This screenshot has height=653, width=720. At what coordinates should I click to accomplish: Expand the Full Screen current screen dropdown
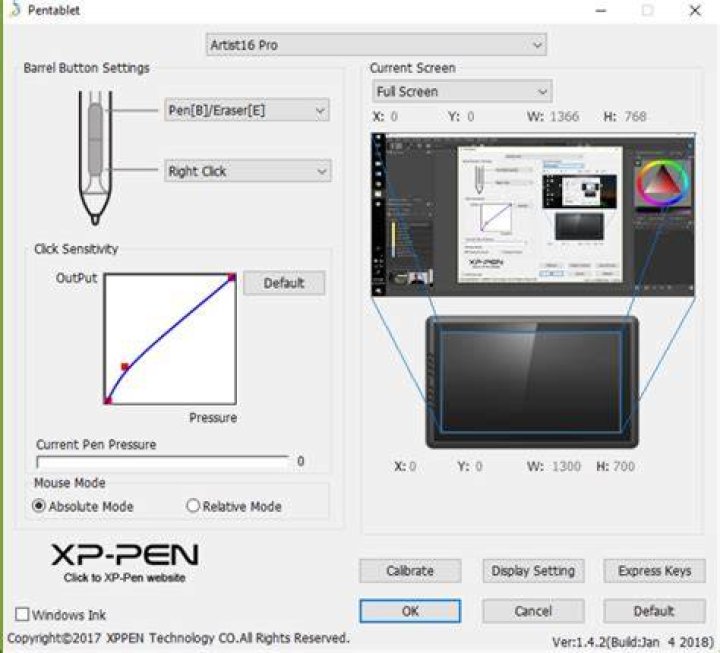(462, 91)
